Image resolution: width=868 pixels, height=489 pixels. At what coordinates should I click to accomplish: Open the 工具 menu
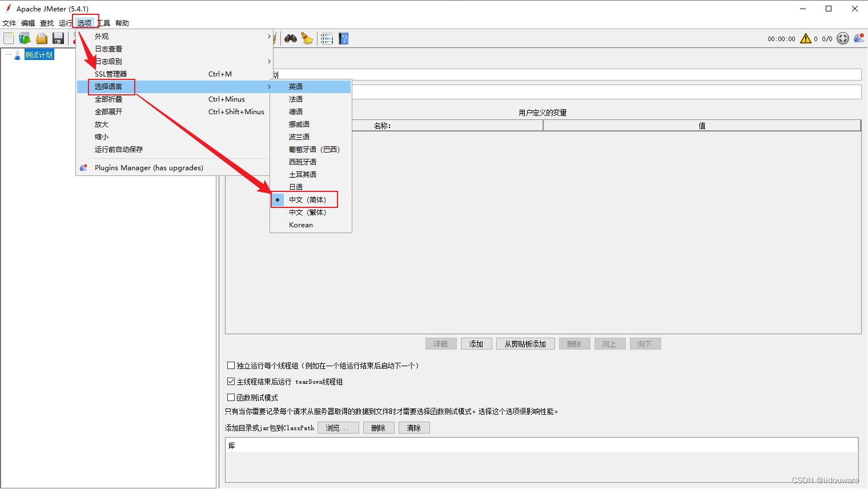[103, 23]
